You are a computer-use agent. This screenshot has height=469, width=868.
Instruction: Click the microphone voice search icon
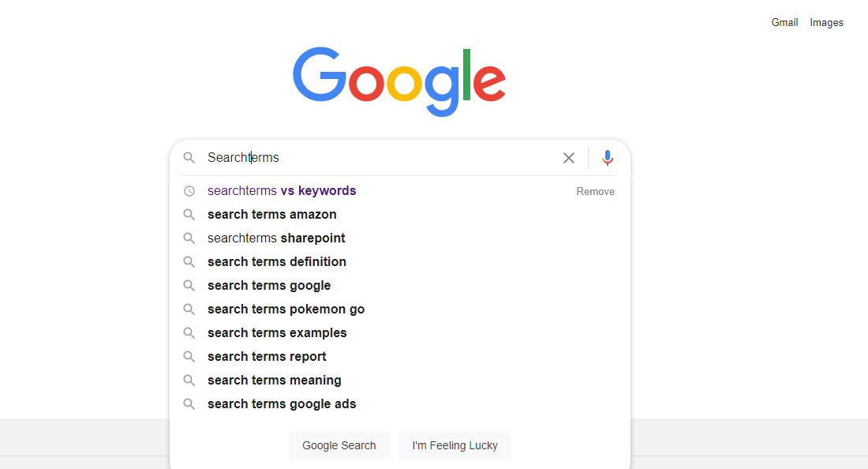(608, 158)
